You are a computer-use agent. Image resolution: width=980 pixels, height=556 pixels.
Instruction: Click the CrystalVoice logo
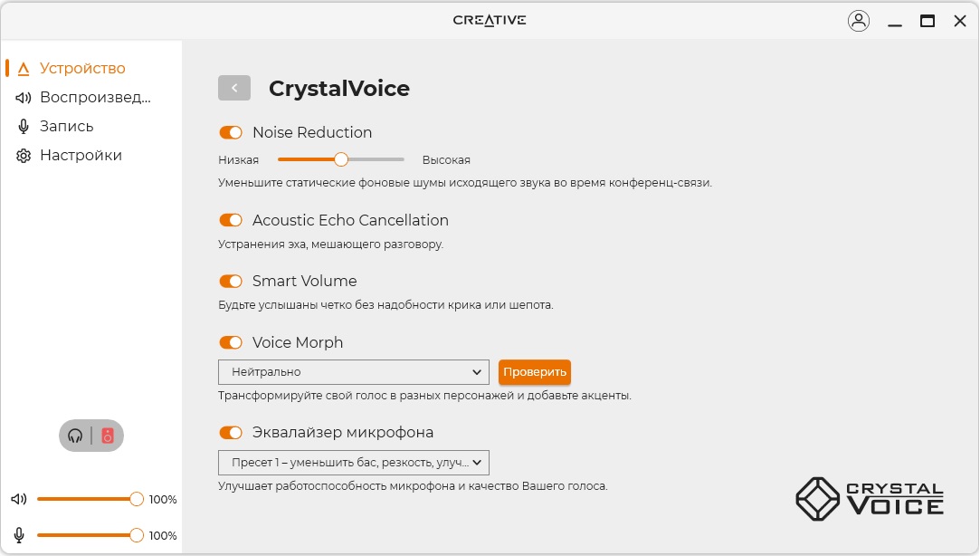point(869,498)
